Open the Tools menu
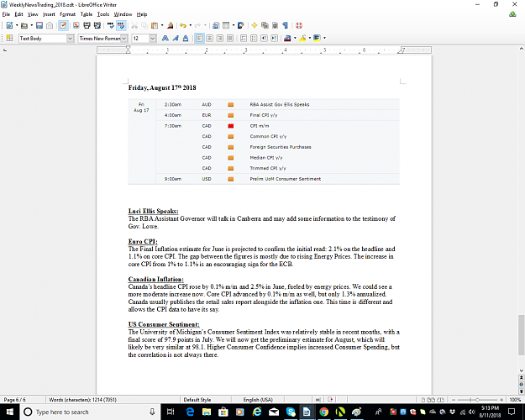Image resolution: width=525 pixels, height=420 pixels. coord(103,14)
